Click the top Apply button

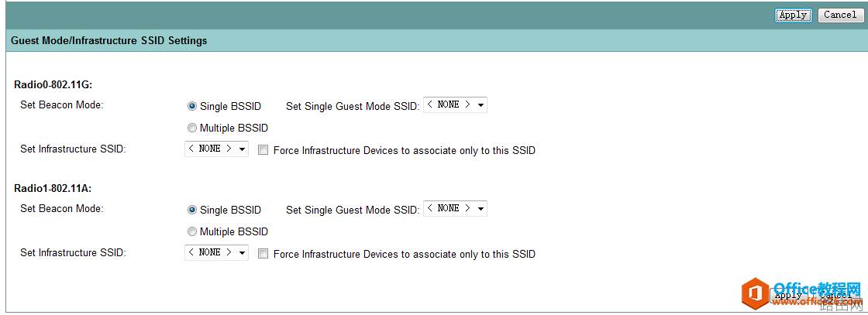pyautogui.click(x=794, y=15)
